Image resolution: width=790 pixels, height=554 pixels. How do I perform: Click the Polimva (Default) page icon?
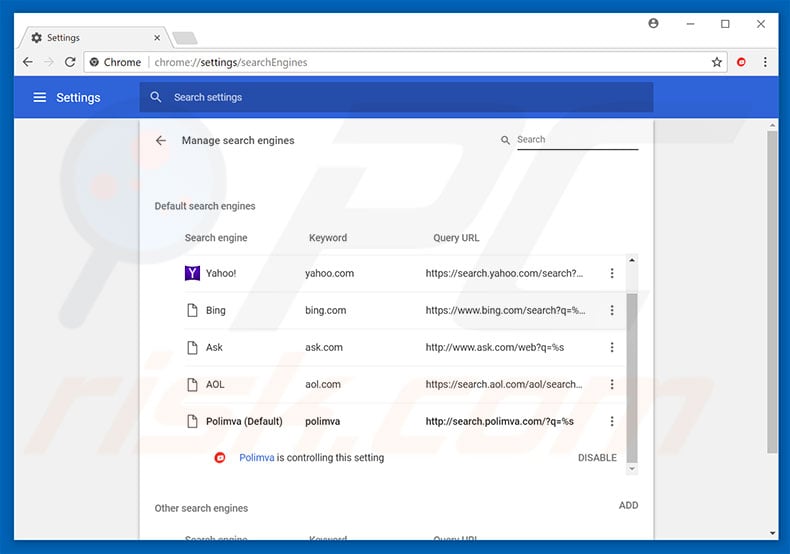pos(192,421)
